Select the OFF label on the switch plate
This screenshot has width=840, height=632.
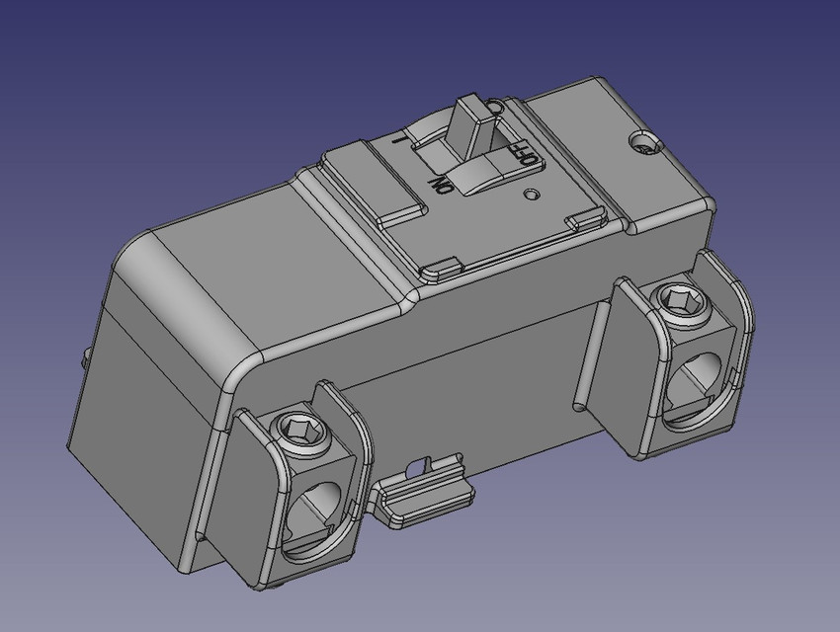[x=524, y=152]
